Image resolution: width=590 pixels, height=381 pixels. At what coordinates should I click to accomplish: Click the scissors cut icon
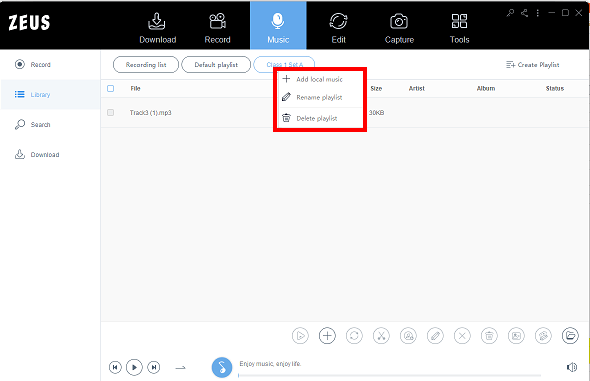[x=381, y=335]
